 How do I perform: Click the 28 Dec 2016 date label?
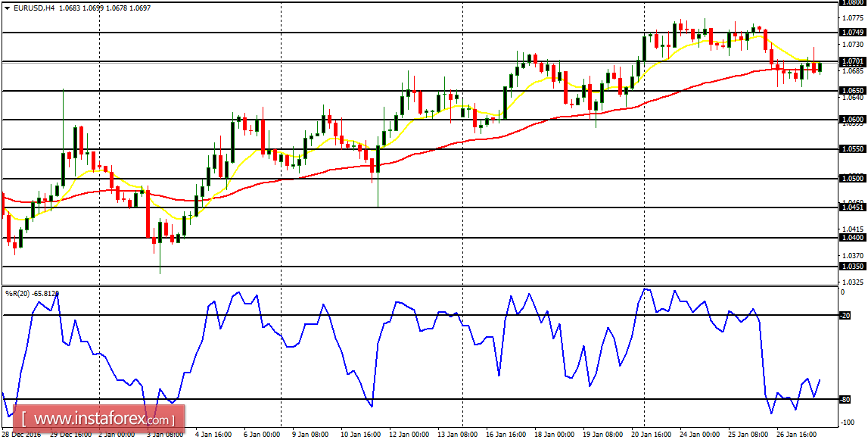[20, 435]
